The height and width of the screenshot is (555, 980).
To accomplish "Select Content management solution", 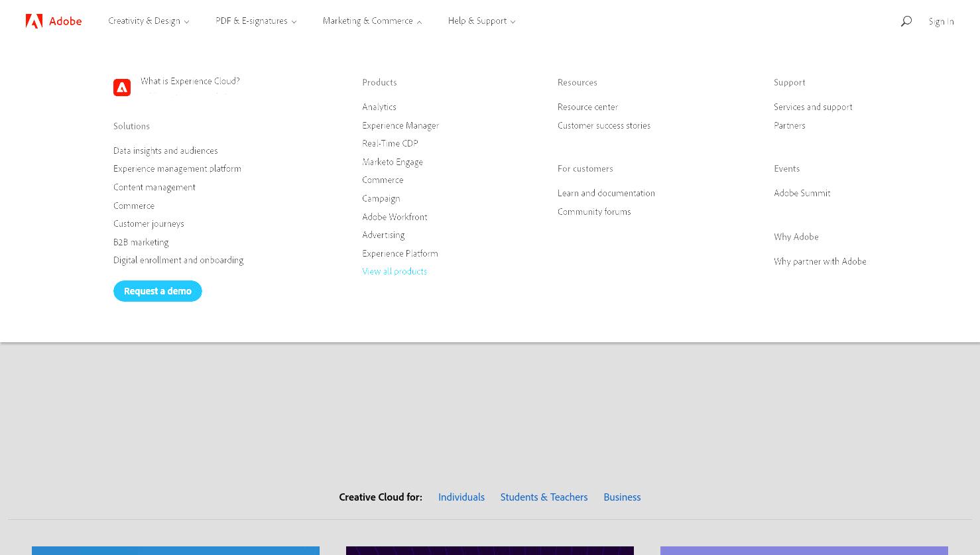I will pyautogui.click(x=154, y=187).
